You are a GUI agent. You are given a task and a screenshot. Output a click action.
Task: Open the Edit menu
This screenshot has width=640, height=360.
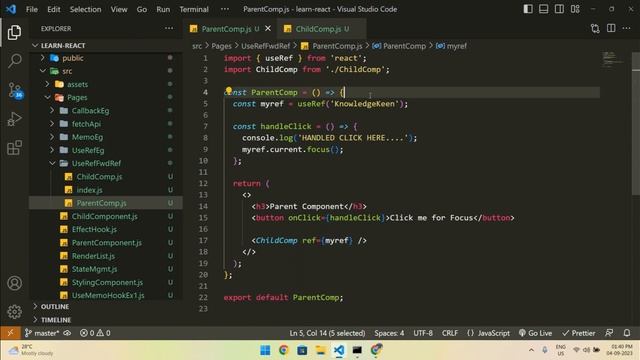(x=53, y=9)
